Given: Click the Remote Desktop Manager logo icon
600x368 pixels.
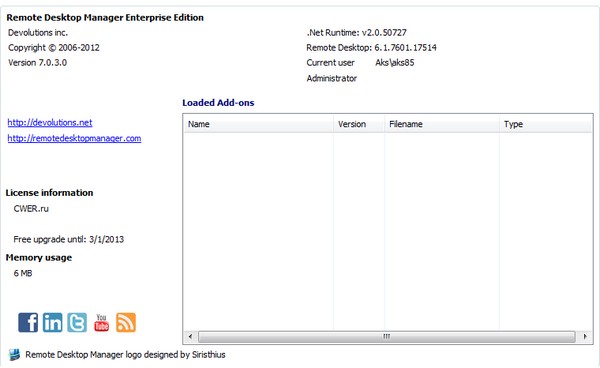Looking at the screenshot, I should (14, 355).
